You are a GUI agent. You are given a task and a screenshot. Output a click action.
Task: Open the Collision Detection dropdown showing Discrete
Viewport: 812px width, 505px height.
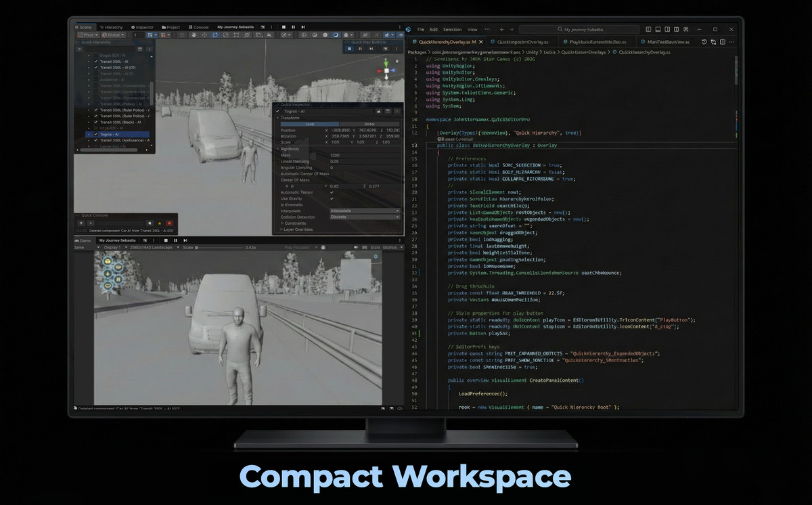(364, 217)
